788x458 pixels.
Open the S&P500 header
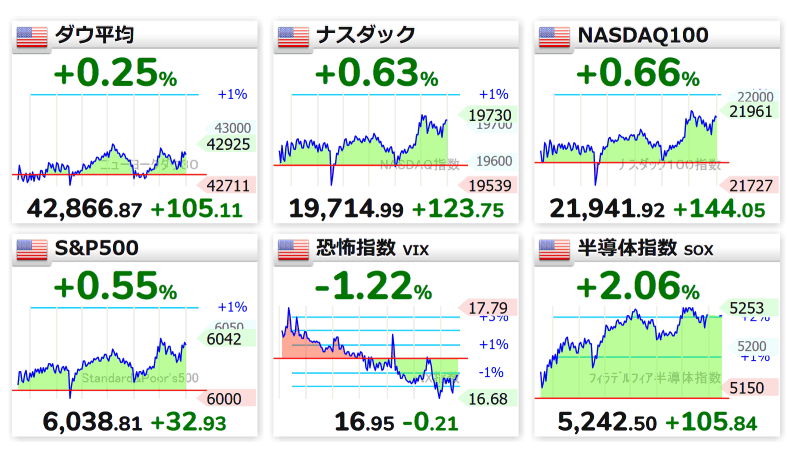[96, 248]
